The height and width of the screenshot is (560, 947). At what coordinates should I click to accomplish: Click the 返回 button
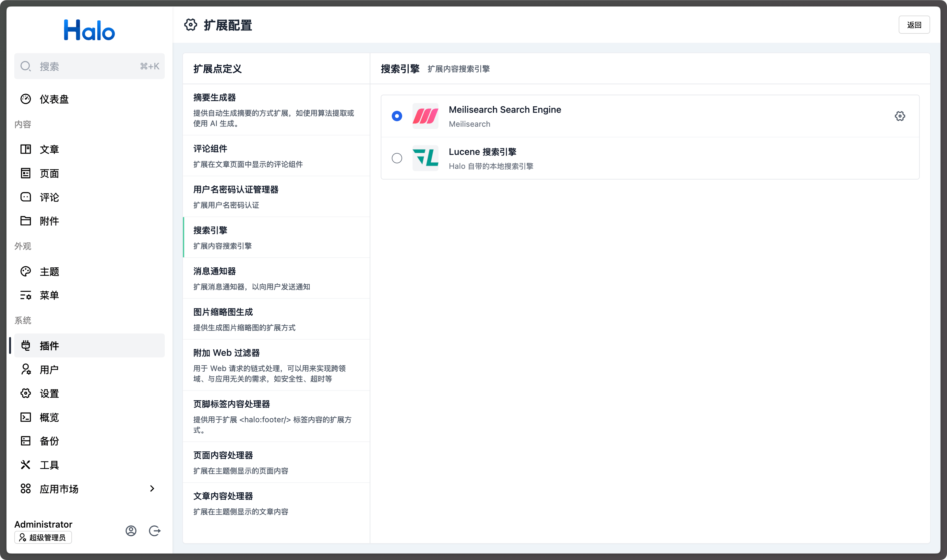[914, 25]
